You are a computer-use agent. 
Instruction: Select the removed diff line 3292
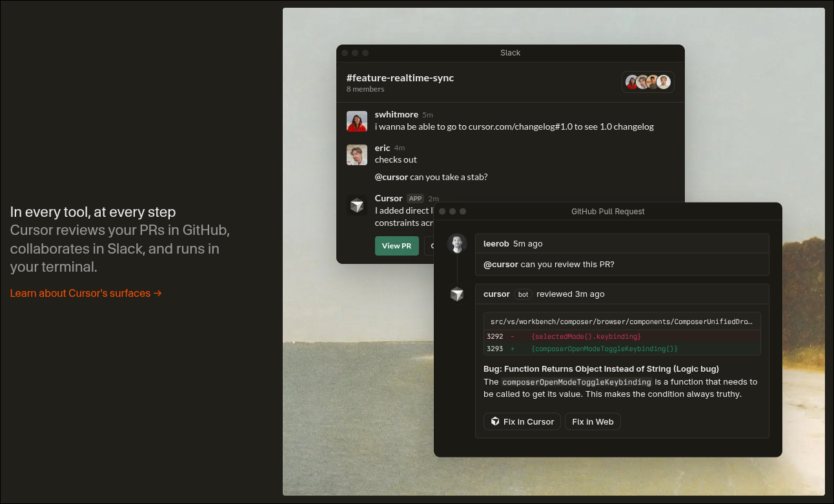[622, 336]
